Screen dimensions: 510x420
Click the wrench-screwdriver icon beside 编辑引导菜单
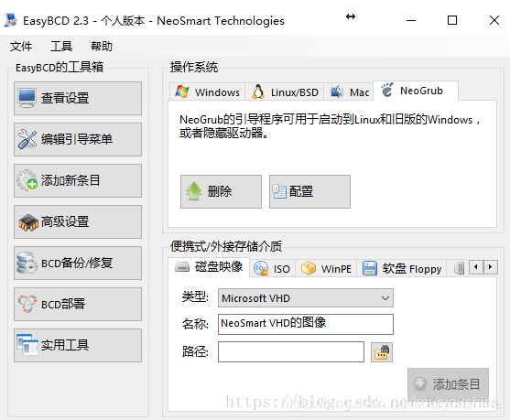pyautogui.click(x=27, y=139)
